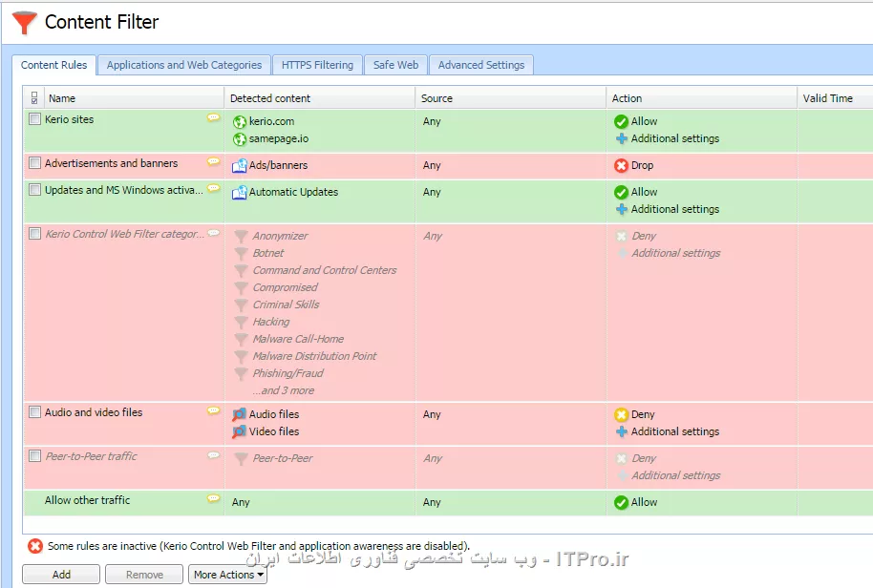Click the plus icon in Audio and video Additional settings
Viewport: 873px width, 588px height.
point(622,431)
